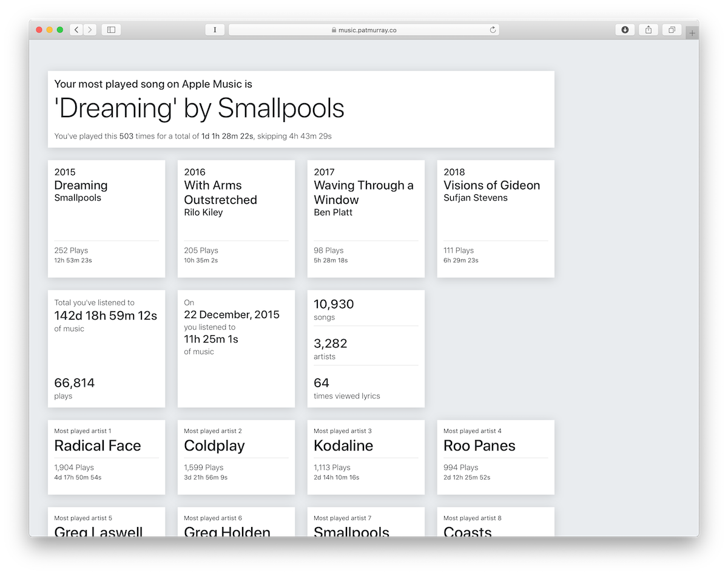Viewport: 728px width, 575px height.
Task: Click the total listening time stats card
Action: click(106, 349)
